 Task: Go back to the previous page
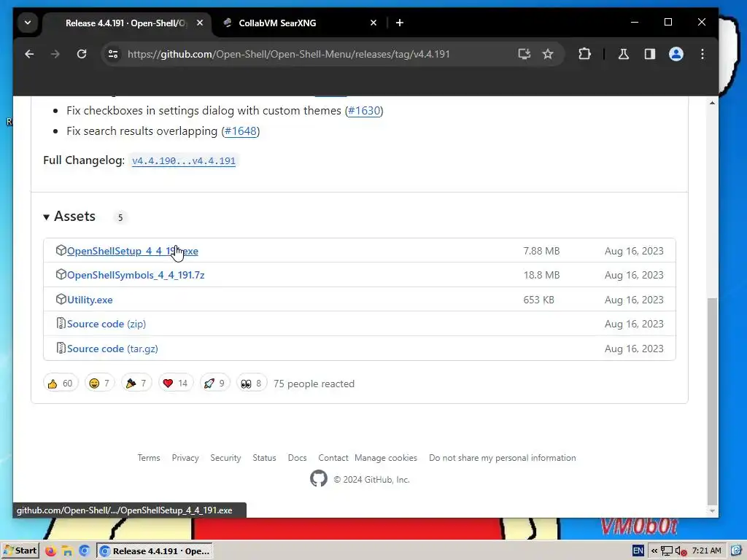click(x=29, y=54)
